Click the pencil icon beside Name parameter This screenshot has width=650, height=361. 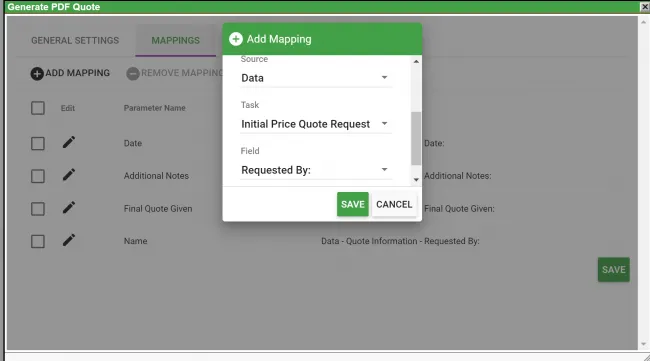pyautogui.click(x=69, y=240)
